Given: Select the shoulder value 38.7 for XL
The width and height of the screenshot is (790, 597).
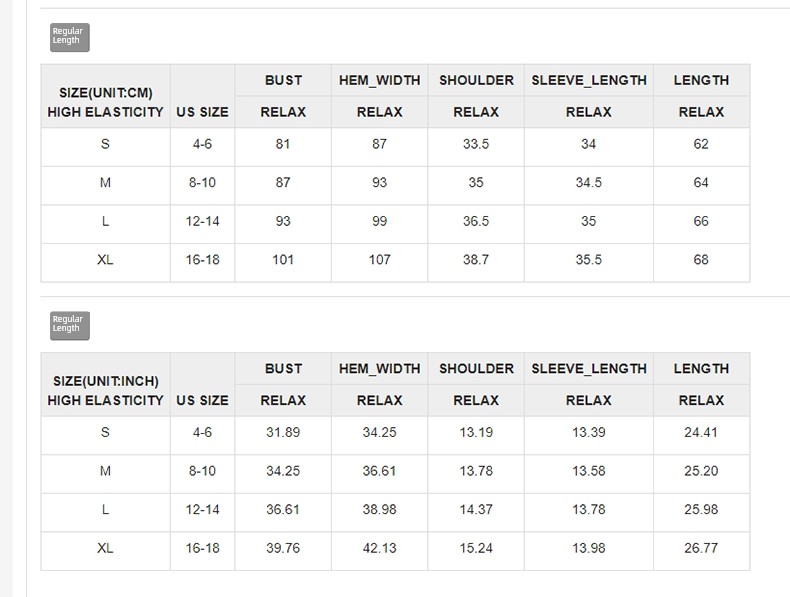Looking at the screenshot, I should coord(476,260).
